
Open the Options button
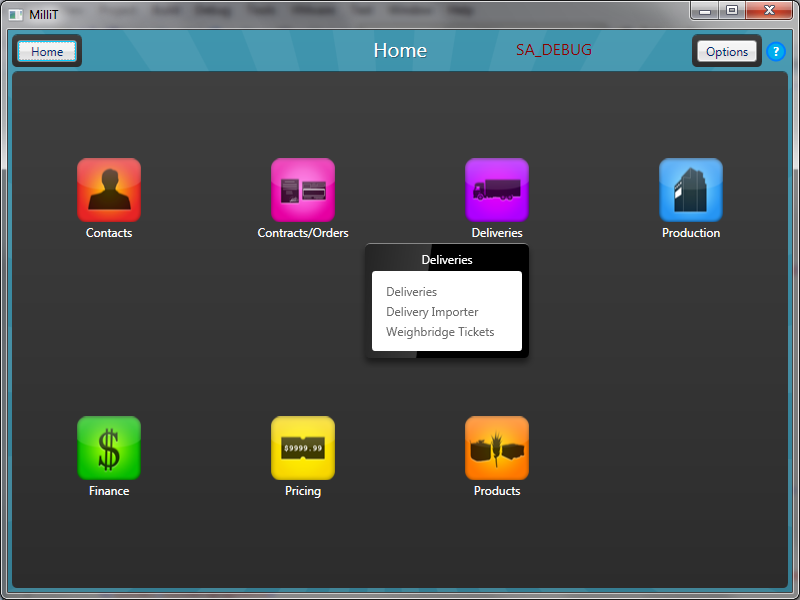(727, 52)
